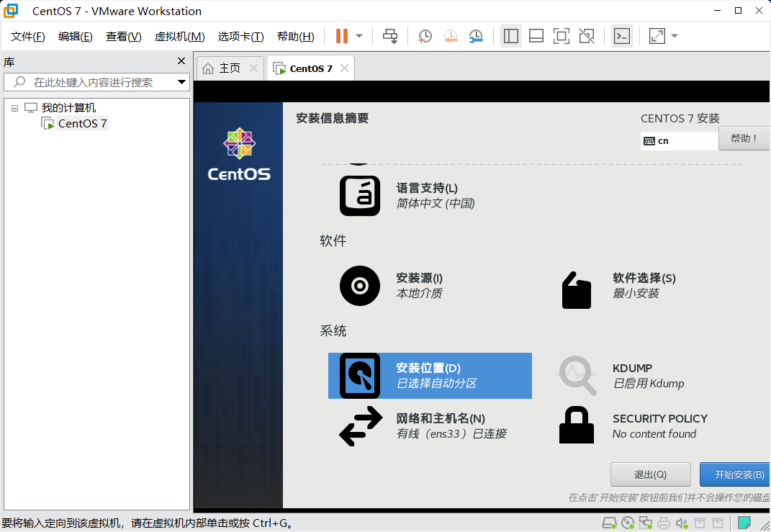Open the 虚拟机(M) menu
This screenshot has height=532, width=771.
(179, 37)
